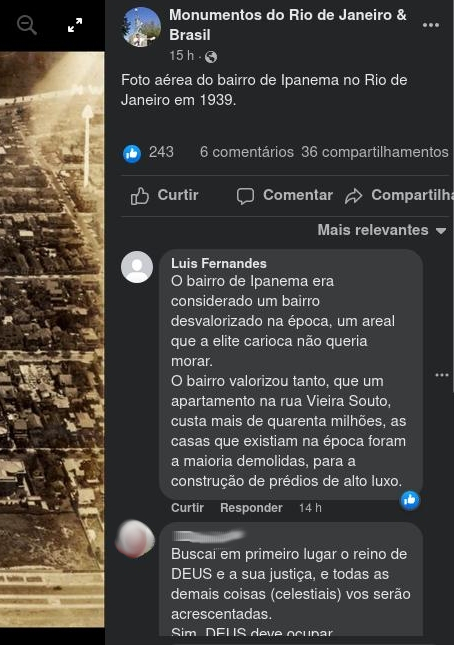Zoom out using the magnifier icon
This screenshot has height=645, width=454.
(x=27, y=26)
